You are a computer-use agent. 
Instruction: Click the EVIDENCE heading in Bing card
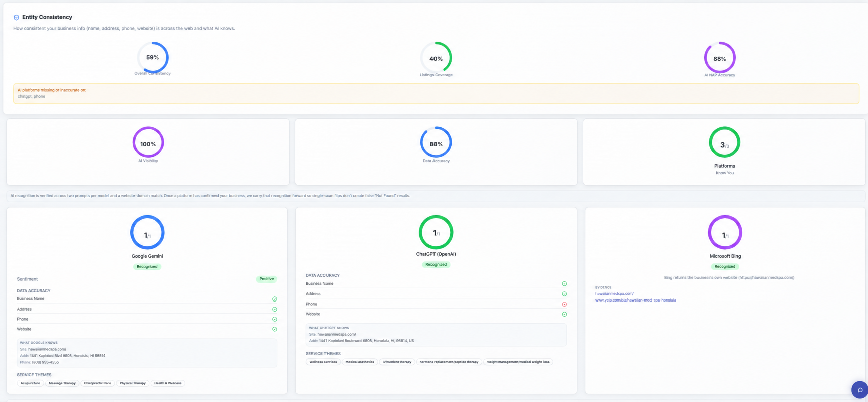(x=603, y=287)
